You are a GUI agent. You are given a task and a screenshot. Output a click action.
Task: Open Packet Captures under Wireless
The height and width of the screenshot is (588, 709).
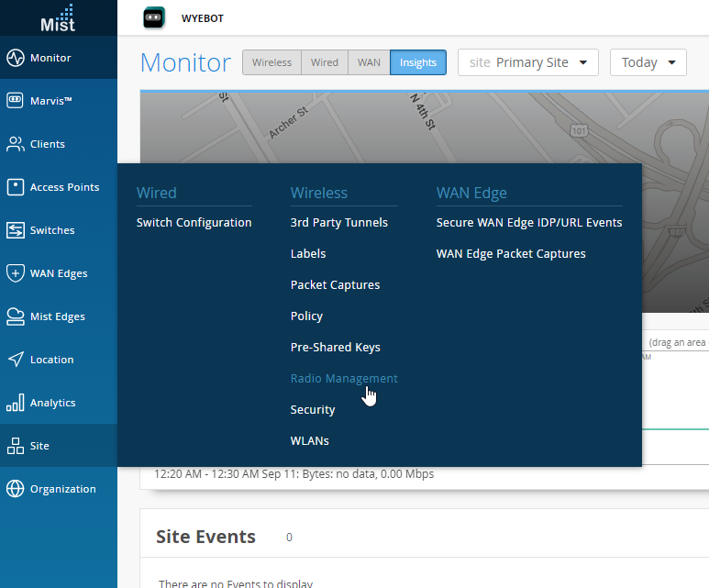click(335, 285)
